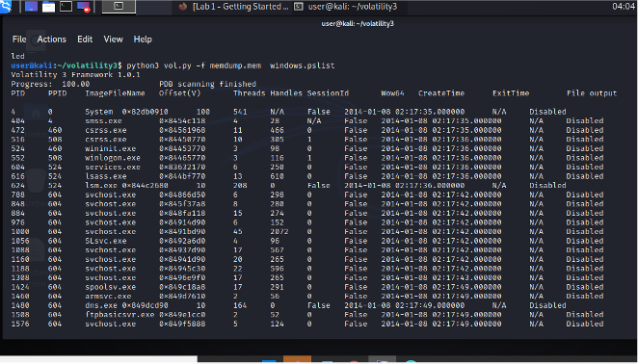
Task: Click svchost.exe in PID 1000 row
Action: pos(111,232)
